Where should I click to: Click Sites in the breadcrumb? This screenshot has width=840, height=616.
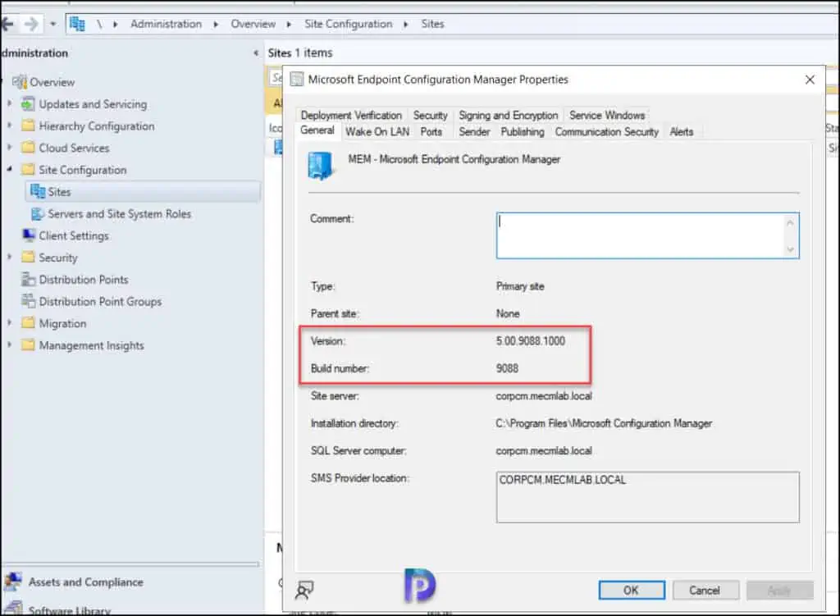(432, 24)
